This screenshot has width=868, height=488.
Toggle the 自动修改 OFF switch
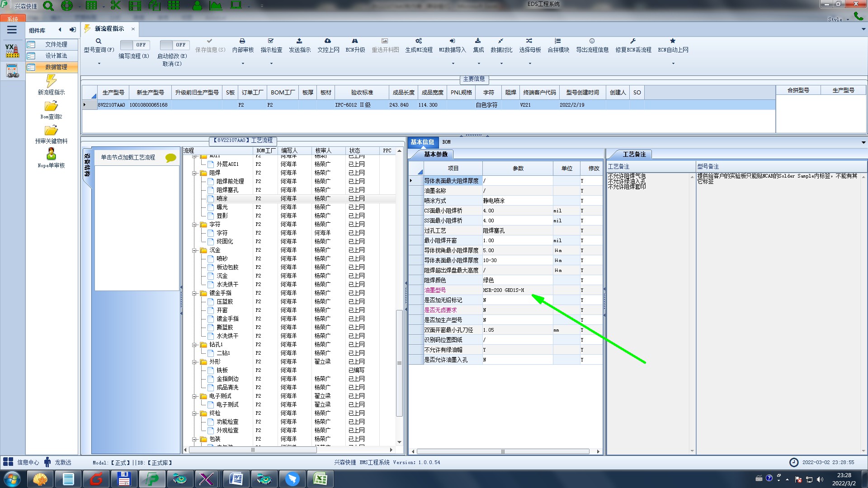pos(174,45)
